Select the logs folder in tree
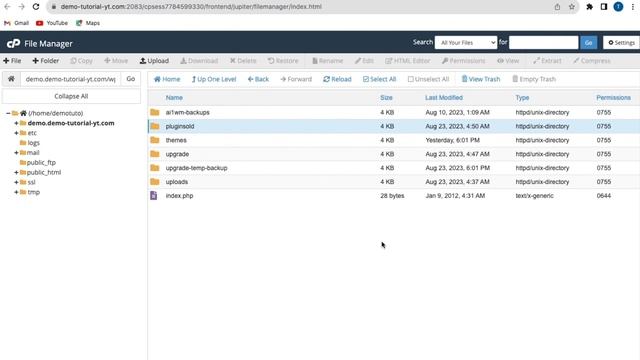This screenshot has width=640, height=360. click(33, 143)
